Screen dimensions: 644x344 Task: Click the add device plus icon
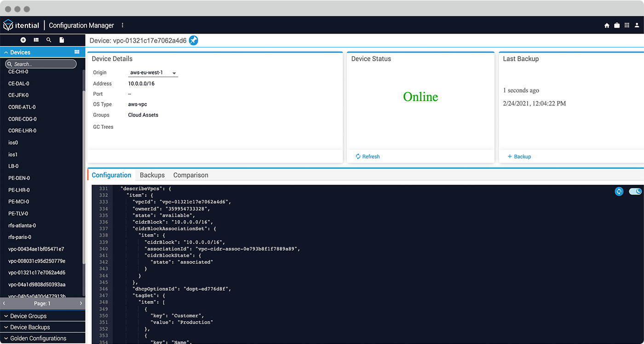(23, 40)
